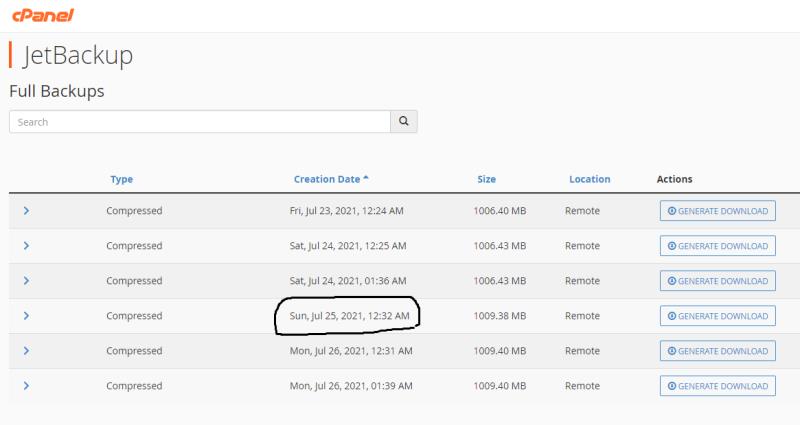This screenshot has height=425, width=800.
Task: Click the Full Backups heading
Action: coord(57,91)
